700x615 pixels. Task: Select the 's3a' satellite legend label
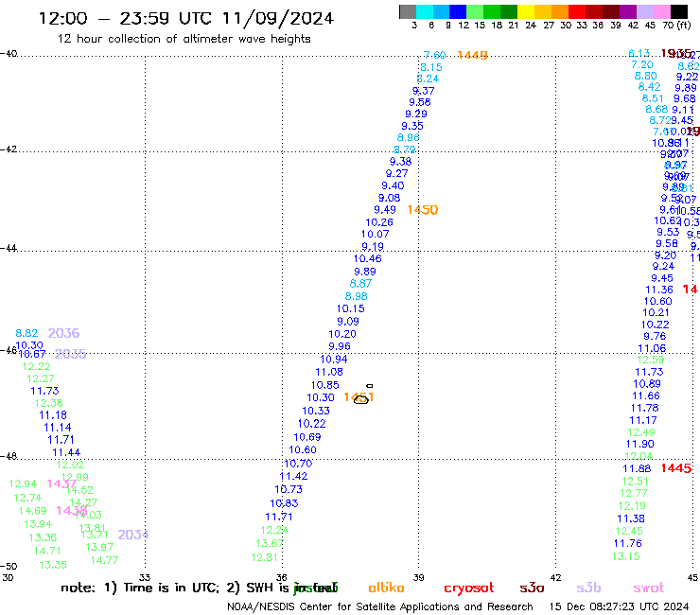pyautogui.click(x=532, y=588)
